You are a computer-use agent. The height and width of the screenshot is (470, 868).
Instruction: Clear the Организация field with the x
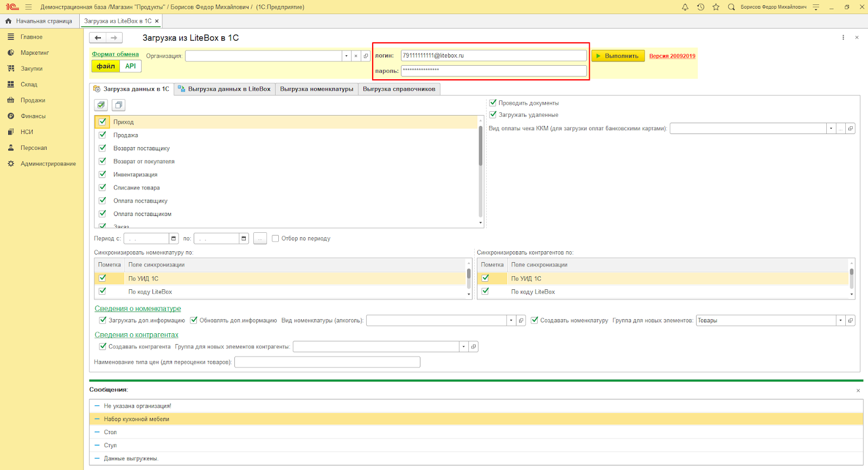(356, 56)
